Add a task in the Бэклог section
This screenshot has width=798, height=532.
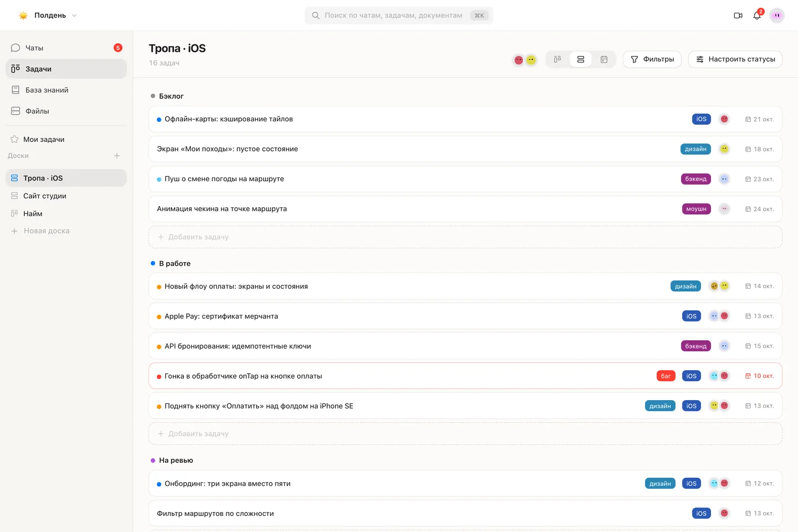[465, 237]
